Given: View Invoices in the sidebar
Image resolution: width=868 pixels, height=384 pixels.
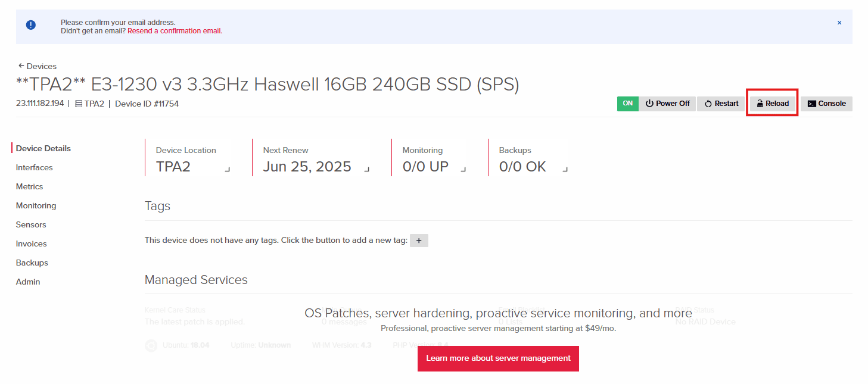Looking at the screenshot, I should coord(31,243).
